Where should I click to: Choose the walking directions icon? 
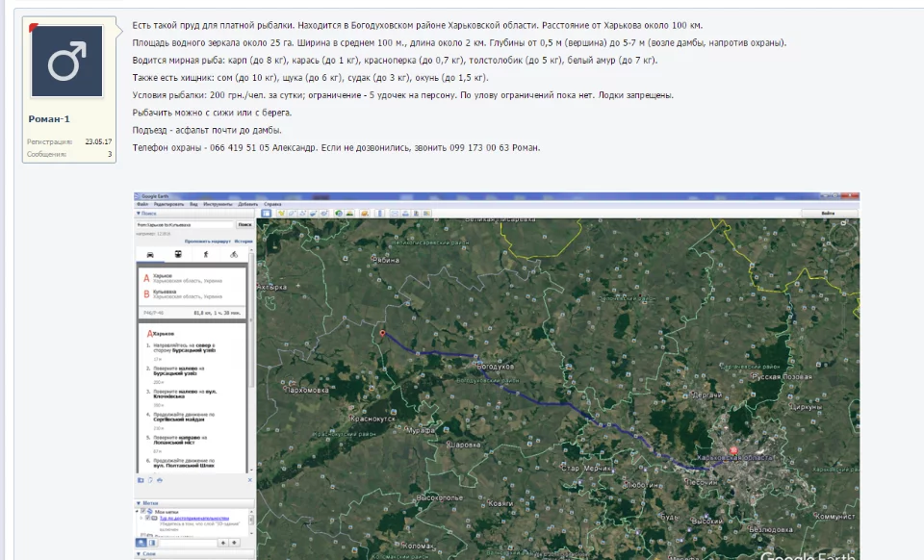click(x=205, y=255)
